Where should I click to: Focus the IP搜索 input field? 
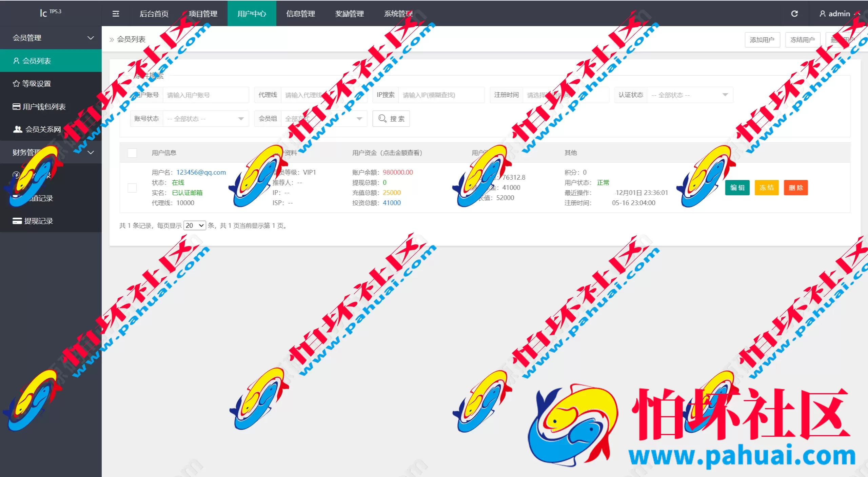click(442, 95)
